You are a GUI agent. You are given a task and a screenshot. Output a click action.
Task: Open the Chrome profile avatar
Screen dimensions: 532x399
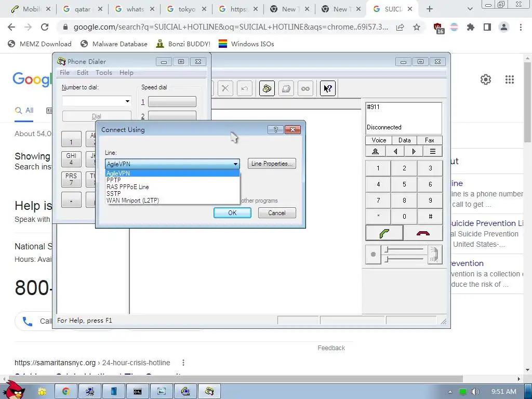click(x=504, y=27)
